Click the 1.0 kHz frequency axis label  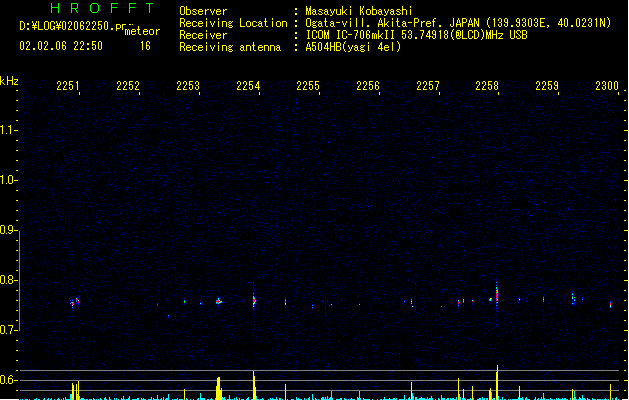(8, 180)
